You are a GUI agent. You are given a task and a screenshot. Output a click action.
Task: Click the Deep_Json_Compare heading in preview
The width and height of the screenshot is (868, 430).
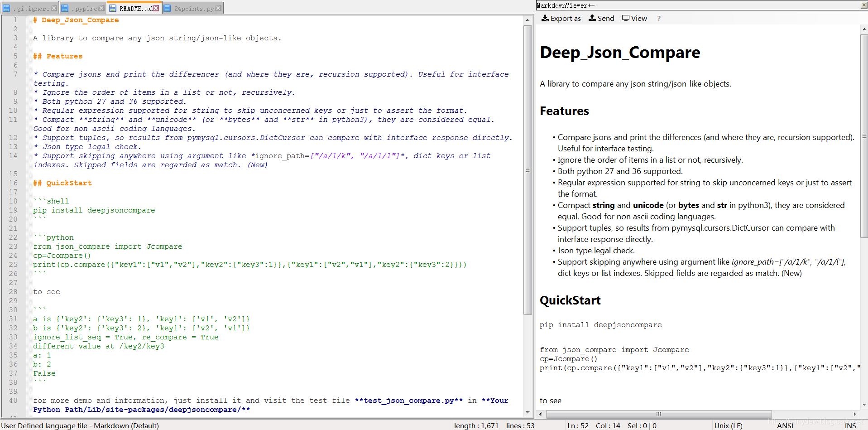click(x=620, y=53)
